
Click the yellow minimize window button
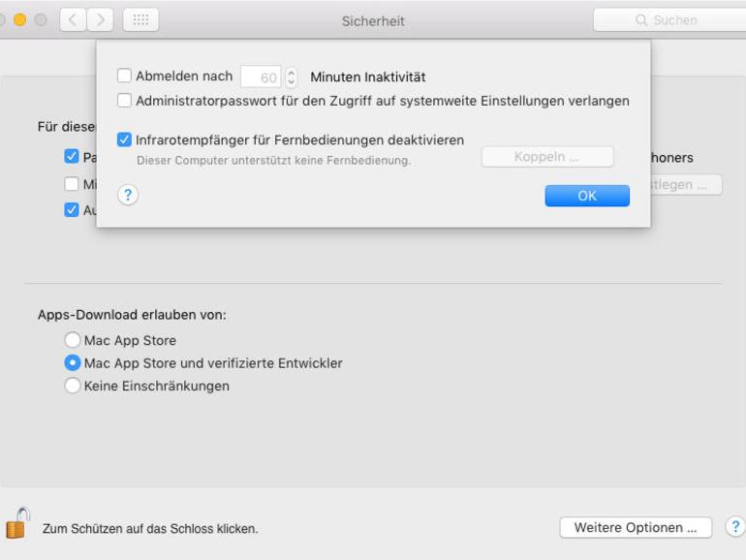click(20, 20)
